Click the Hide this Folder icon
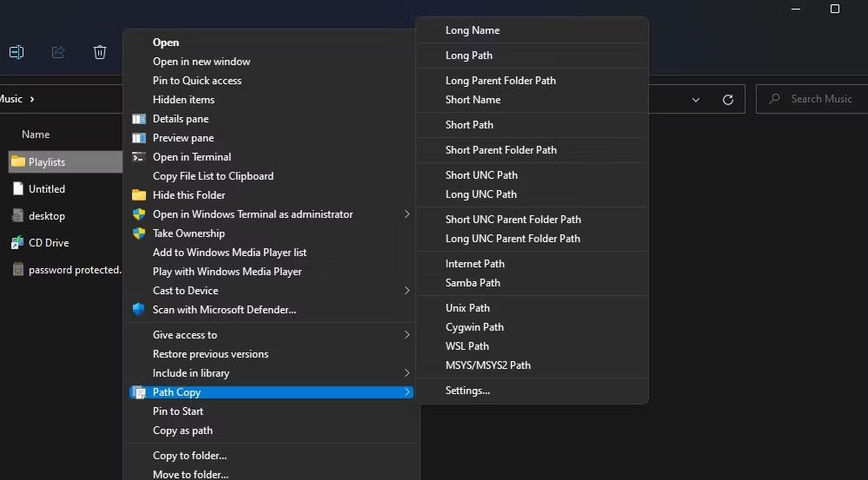The image size is (868, 480). coord(139,195)
